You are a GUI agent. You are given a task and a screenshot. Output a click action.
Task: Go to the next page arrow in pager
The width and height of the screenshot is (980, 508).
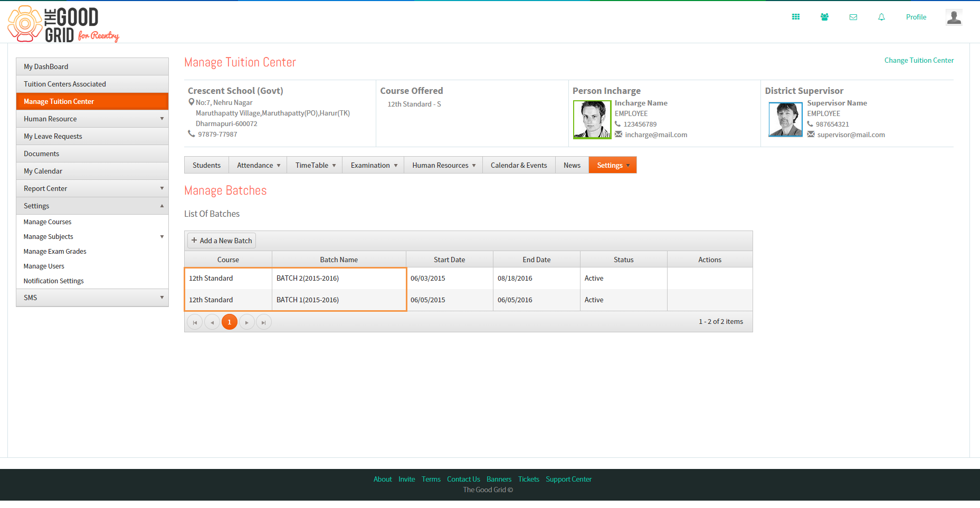tap(247, 322)
